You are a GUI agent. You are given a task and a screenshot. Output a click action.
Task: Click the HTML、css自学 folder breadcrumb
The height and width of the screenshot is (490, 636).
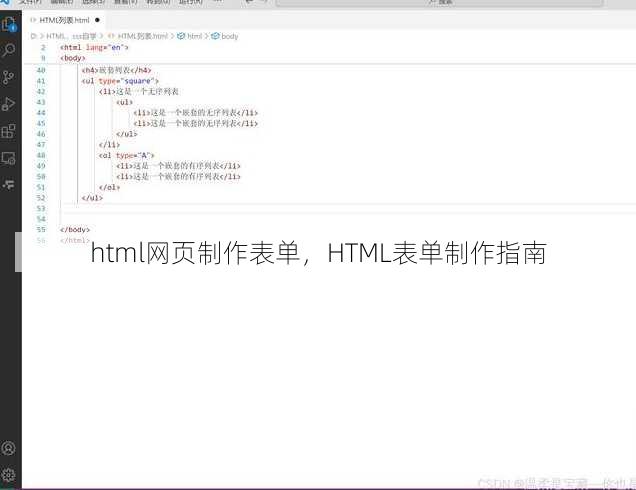pos(71,36)
